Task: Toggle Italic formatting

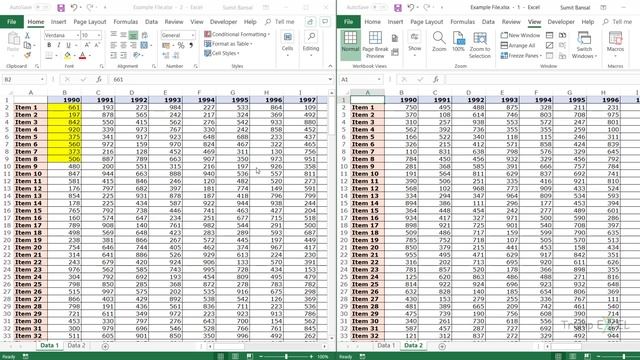Action: [59, 45]
